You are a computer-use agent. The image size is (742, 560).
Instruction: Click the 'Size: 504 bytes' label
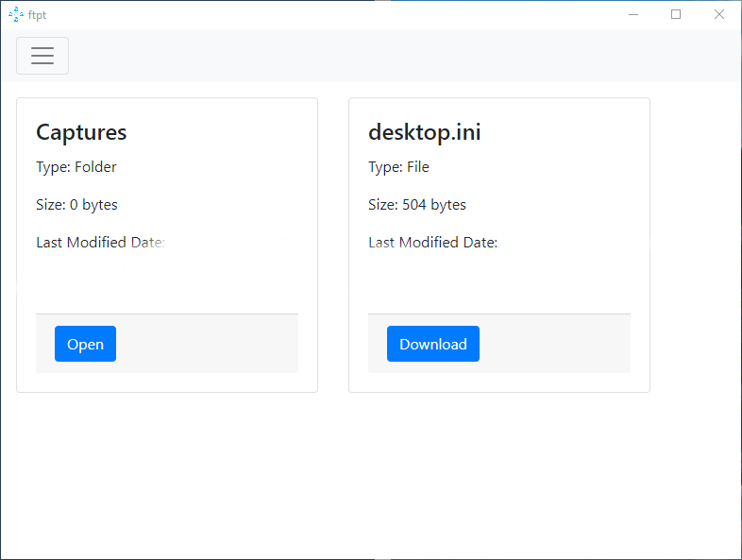click(x=416, y=205)
